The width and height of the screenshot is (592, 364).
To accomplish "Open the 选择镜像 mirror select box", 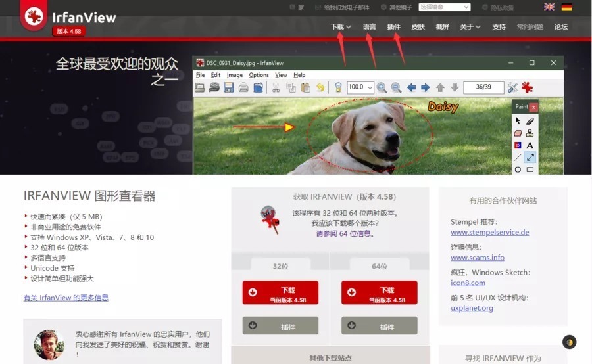I will pos(444,7).
